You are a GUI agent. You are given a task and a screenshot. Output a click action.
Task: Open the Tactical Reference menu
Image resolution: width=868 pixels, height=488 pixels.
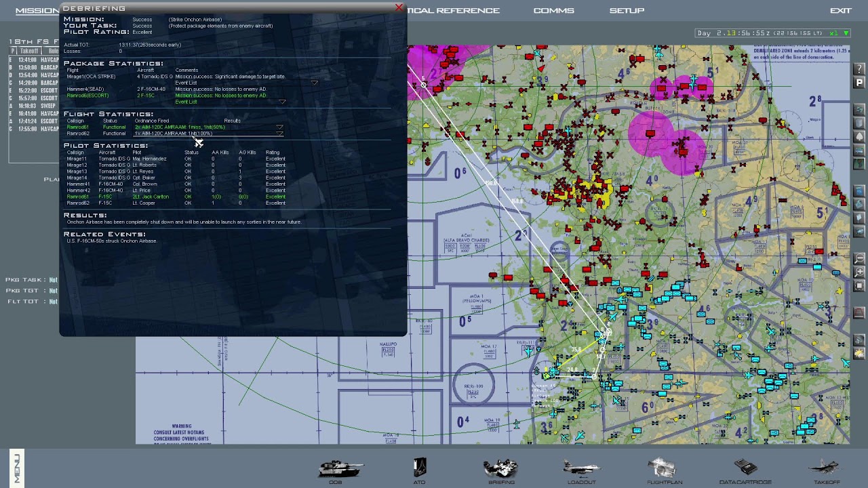point(454,10)
